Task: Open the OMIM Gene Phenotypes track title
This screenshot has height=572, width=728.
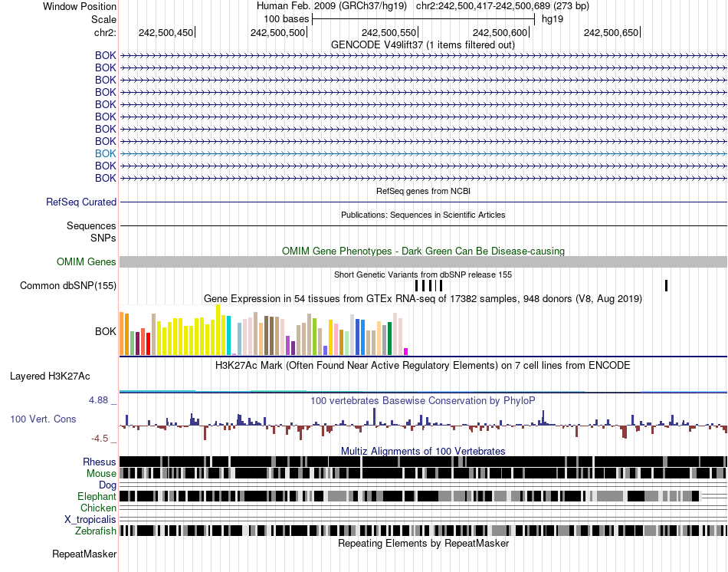Action: pos(423,251)
